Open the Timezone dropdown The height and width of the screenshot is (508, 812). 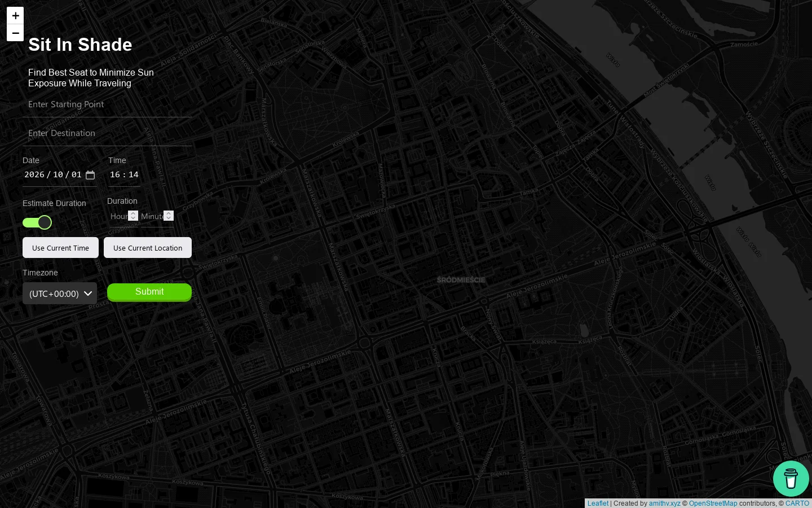pyautogui.click(x=60, y=294)
